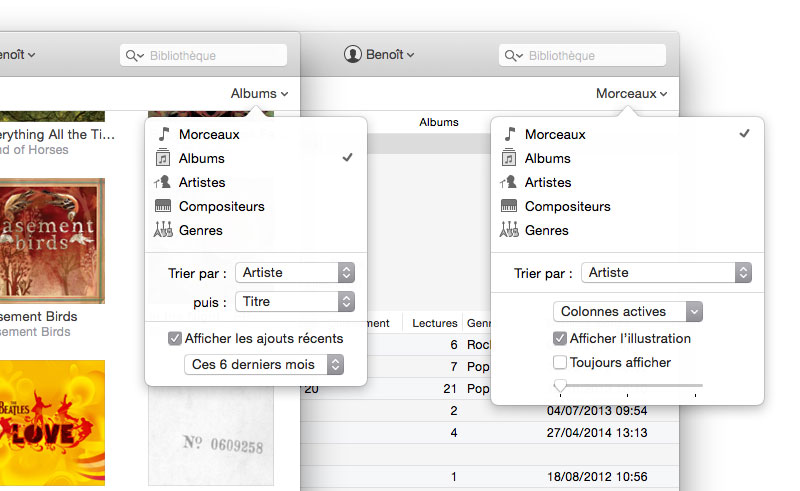Click the Albums icon in right popover
The width and height of the screenshot is (800, 491).
pos(509,158)
